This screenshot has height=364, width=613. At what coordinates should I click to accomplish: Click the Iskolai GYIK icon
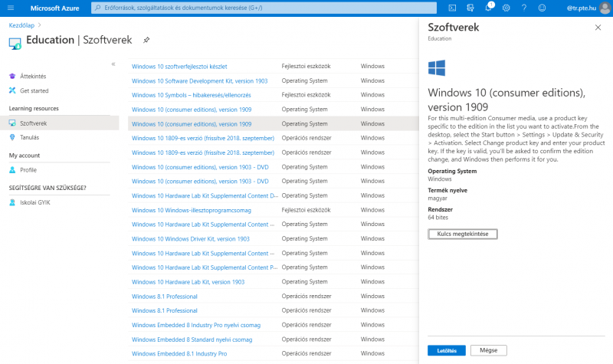(12, 202)
